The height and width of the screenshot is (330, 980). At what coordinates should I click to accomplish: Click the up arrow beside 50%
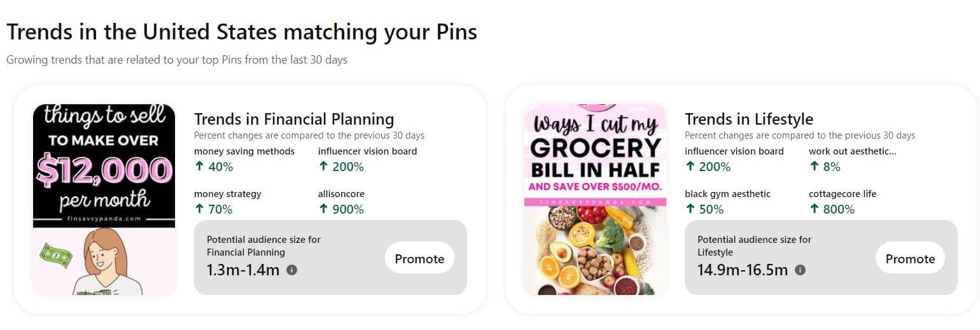pyautogui.click(x=690, y=209)
